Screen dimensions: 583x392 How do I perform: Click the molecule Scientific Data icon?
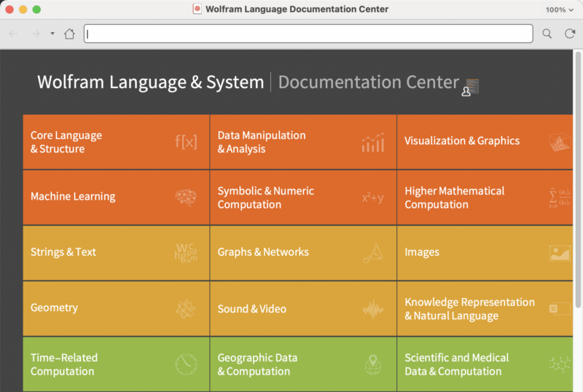[x=560, y=364]
